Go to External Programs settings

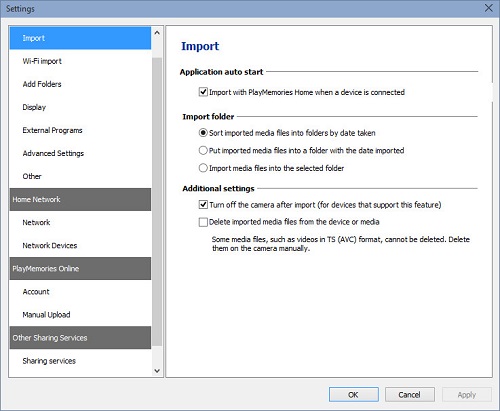point(80,130)
